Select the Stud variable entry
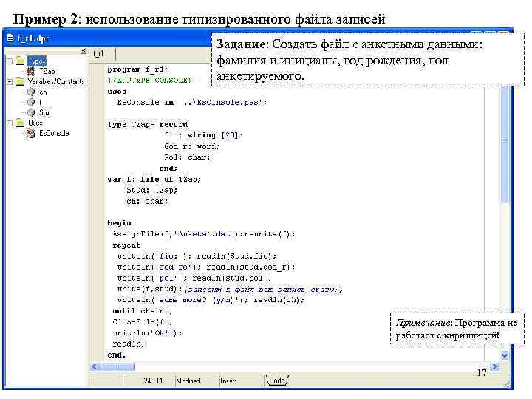The image size is (532, 399). click(x=46, y=112)
